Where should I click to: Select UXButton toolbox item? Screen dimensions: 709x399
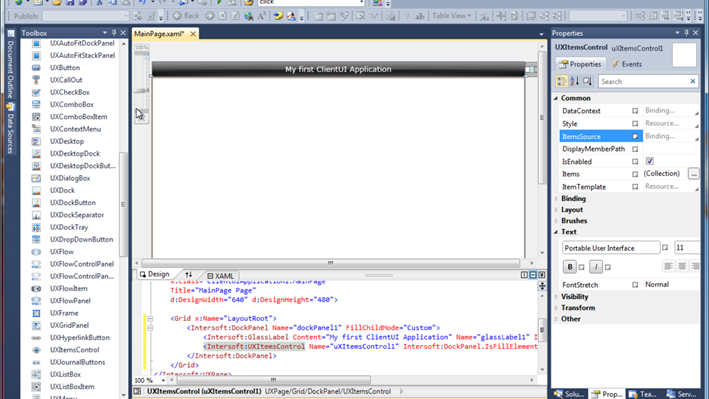point(65,67)
